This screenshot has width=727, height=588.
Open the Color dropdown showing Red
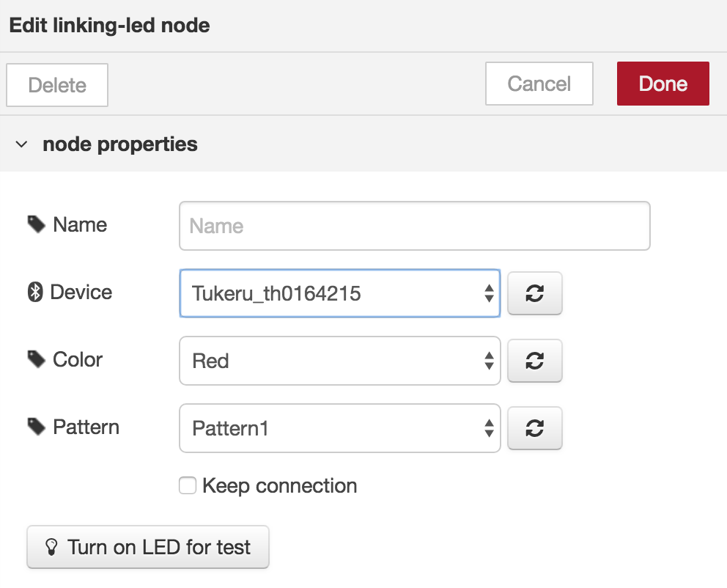[340, 361]
